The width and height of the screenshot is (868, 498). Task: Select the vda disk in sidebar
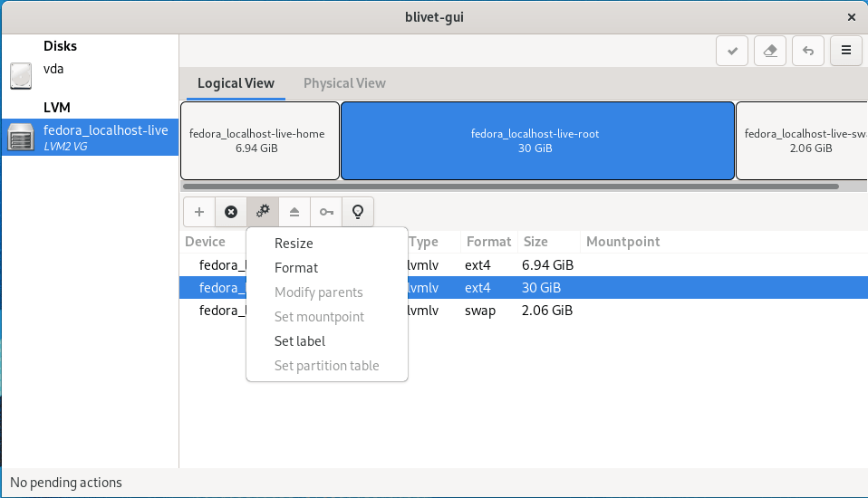coord(54,70)
